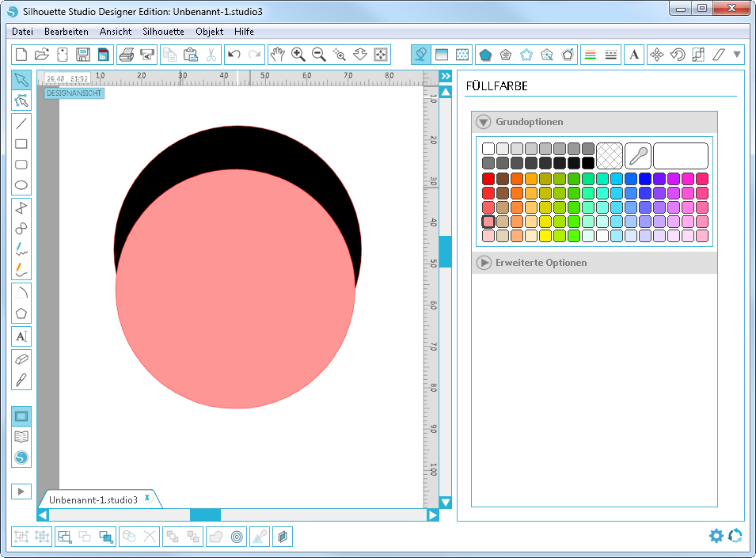This screenshot has width=756, height=558.
Task: Collapse side panel with double-arrow button
Action: [446, 76]
